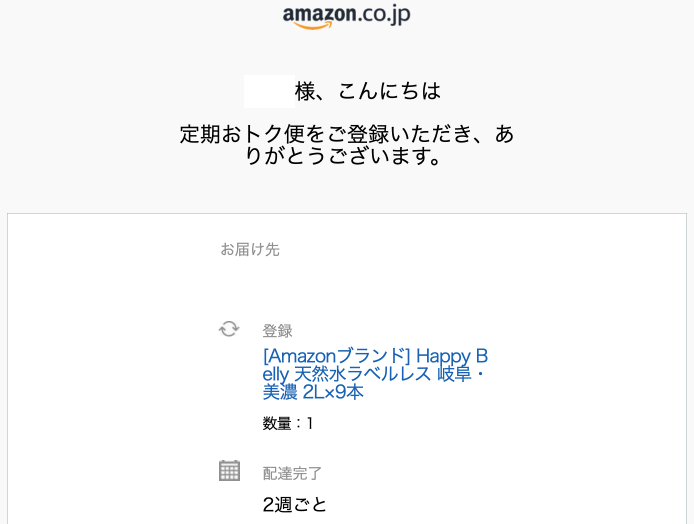Click the 配達完了 label

pos(292,473)
